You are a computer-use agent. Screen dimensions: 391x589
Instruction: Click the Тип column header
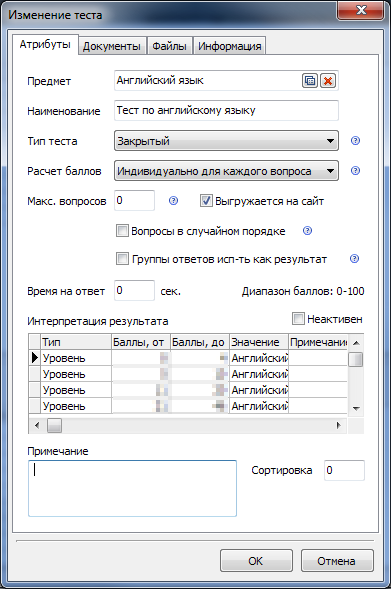(x=76, y=342)
